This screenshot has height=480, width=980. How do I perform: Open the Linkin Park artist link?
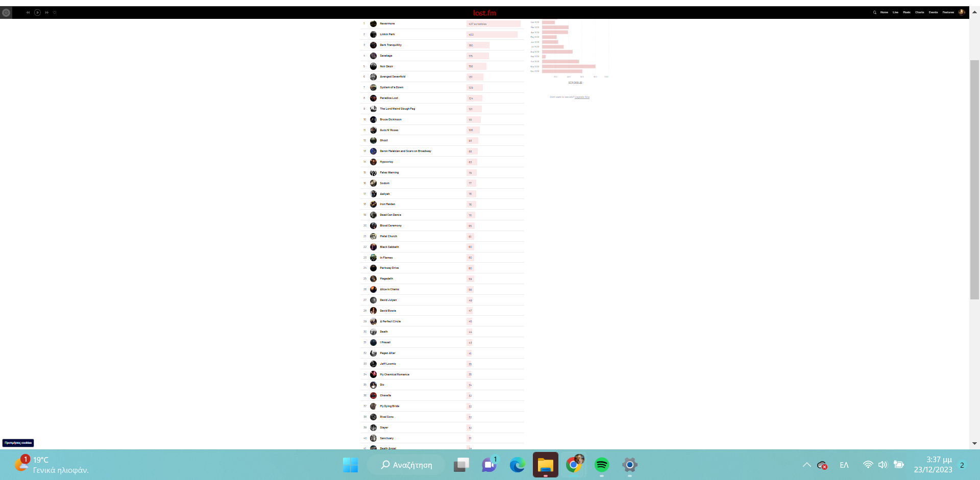(387, 34)
